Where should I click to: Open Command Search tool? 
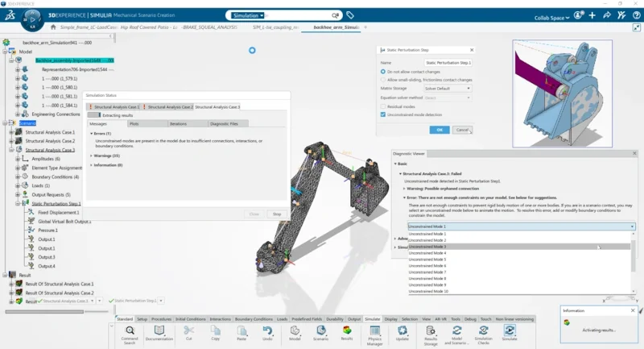pos(130,330)
